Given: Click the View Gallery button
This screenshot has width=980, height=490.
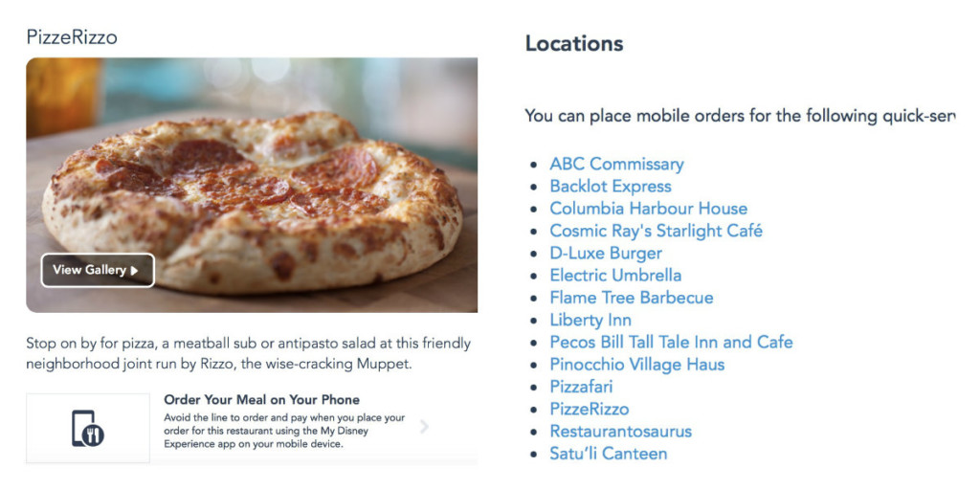Looking at the screenshot, I should (x=97, y=270).
